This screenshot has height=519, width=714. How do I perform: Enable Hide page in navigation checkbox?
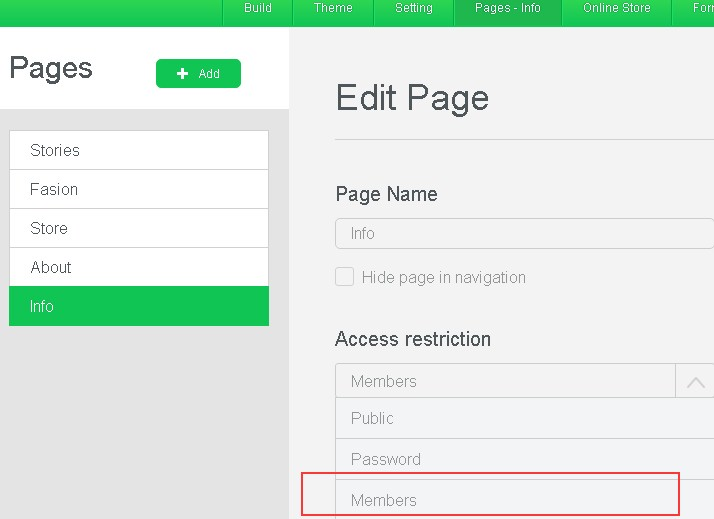click(344, 277)
